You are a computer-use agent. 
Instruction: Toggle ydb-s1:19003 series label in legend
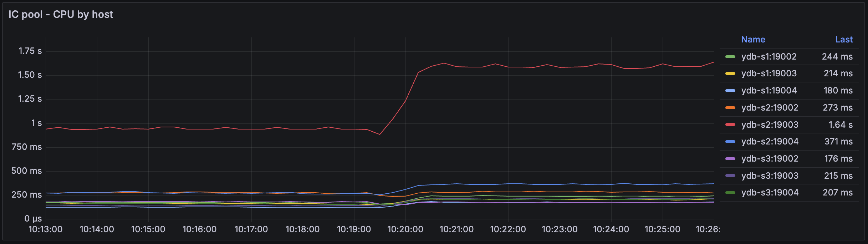(769, 73)
